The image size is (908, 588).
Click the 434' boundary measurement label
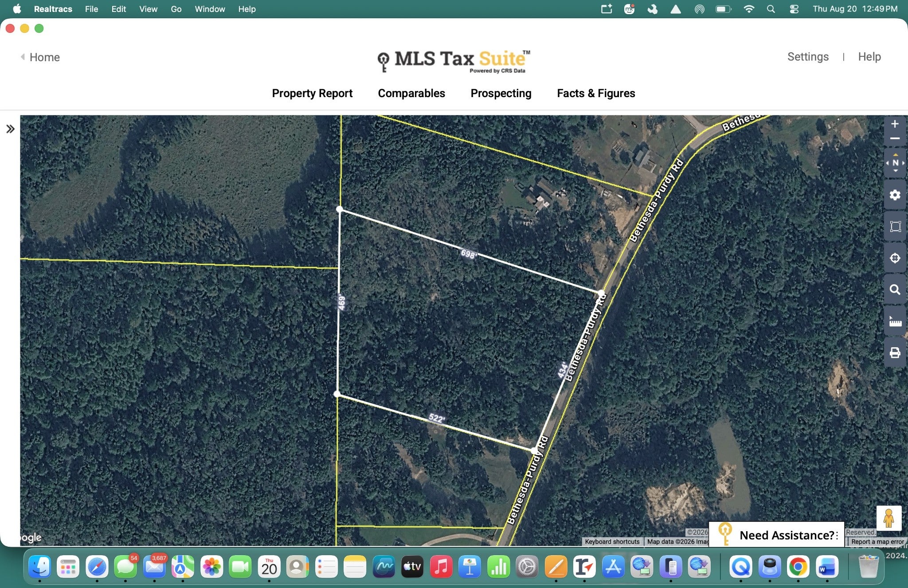click(x=563, y=370)
